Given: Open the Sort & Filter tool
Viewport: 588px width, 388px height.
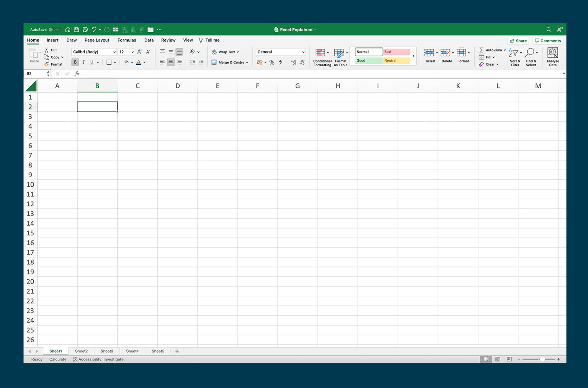Looking at the screenshot, I should tap(515, 57).
